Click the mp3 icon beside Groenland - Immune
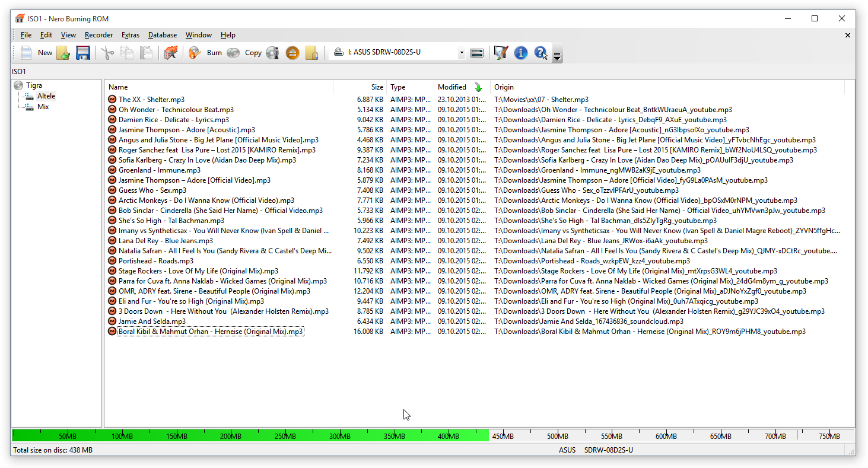The height and width of the screenshot is (468, 868). point(112,170)
